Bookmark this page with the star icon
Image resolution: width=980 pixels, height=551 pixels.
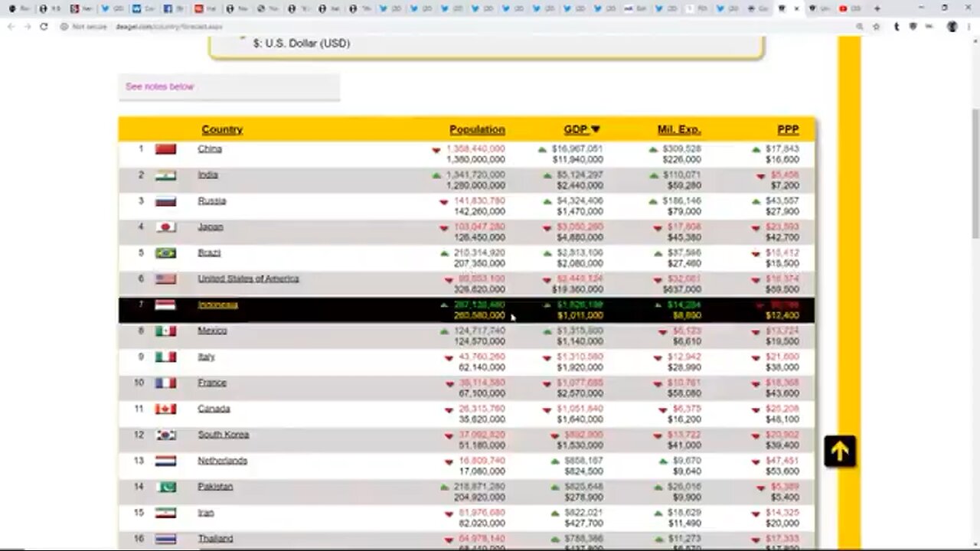click(x=876, y=26)
